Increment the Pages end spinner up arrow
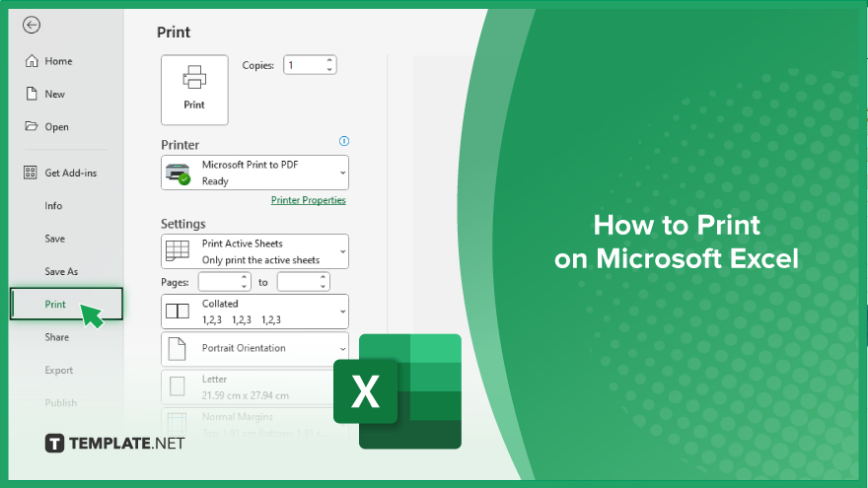The height and width of the screenshot is (488, 868). (x=323, y=277)
